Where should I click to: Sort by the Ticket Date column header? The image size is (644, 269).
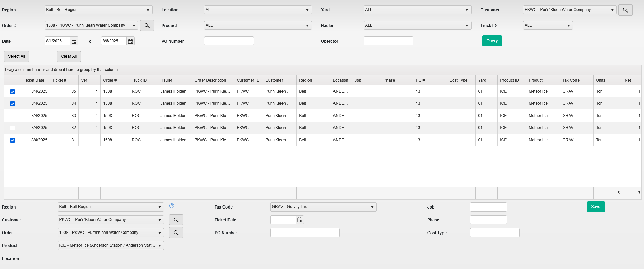pyautogui.click(x=34, y=80)
